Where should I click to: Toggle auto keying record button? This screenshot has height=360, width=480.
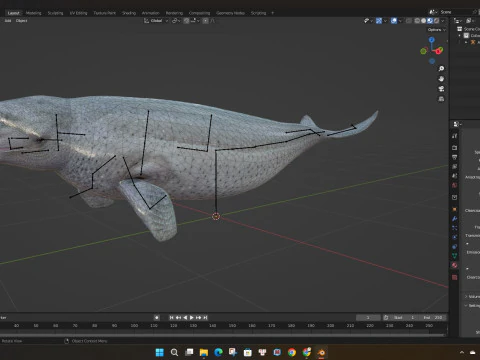pos(157,318)
